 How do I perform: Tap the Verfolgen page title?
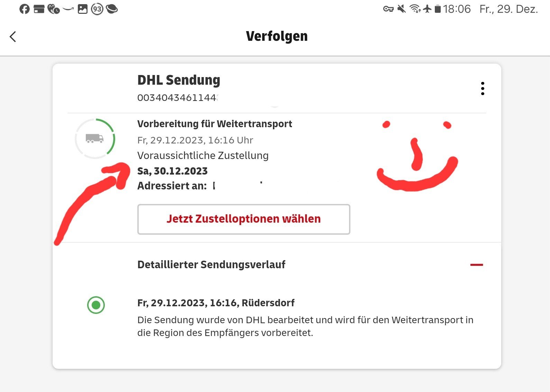pyautogui.click(x=277, y=36)
